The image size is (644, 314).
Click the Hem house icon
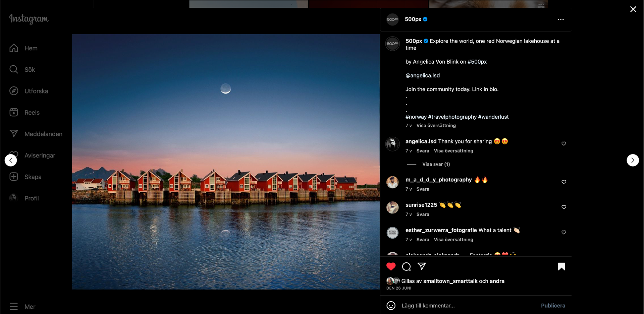(14, 48)
